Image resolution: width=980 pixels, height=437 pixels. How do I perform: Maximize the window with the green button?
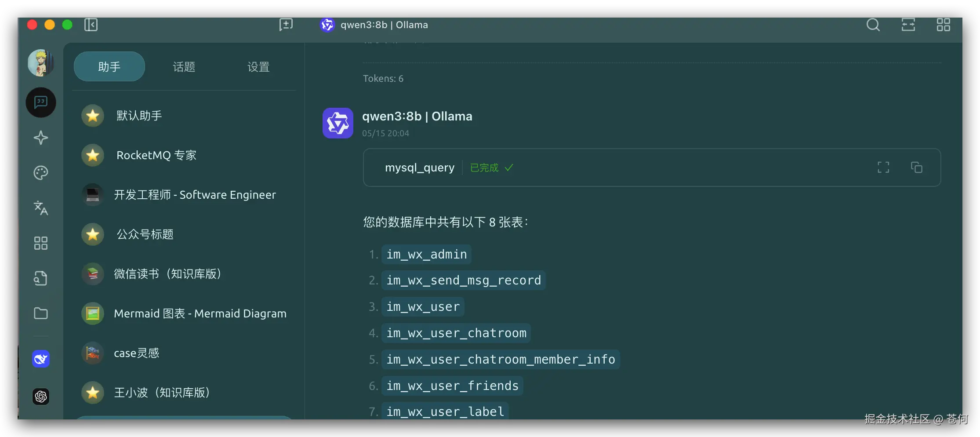67,25
